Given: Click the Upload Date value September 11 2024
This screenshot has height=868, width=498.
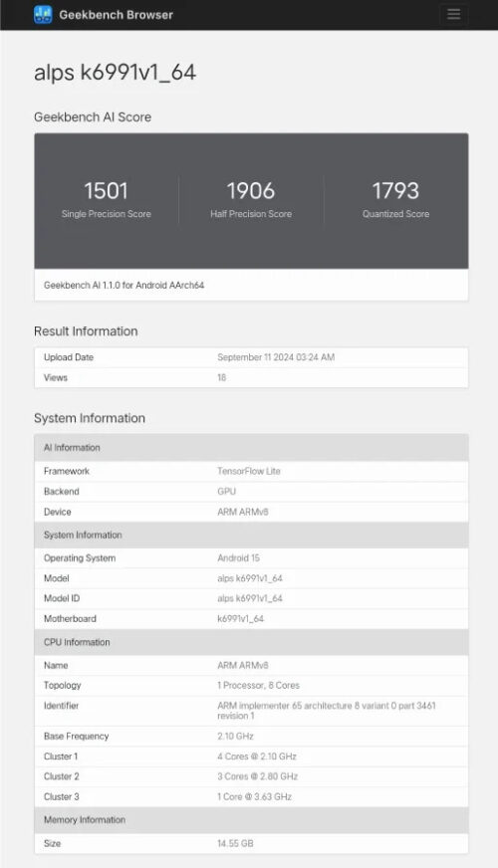Looking at the screenshot, I should [x=276, y=357].
